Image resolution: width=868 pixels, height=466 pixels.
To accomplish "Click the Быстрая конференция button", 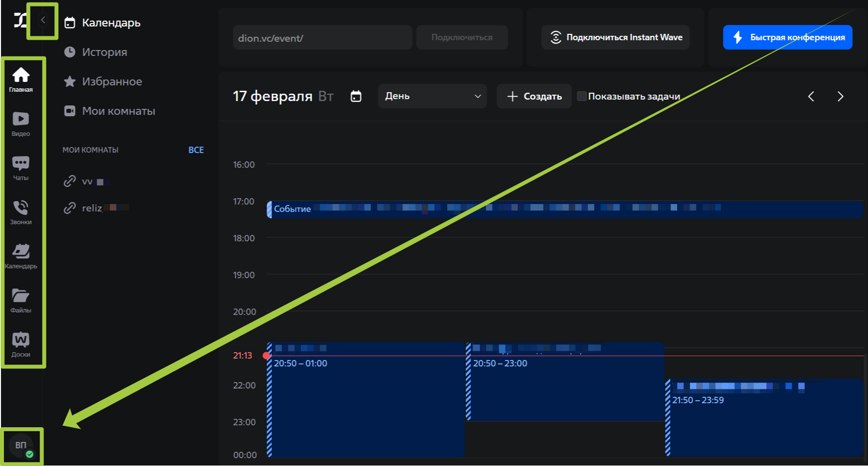I will click(787, 37).
